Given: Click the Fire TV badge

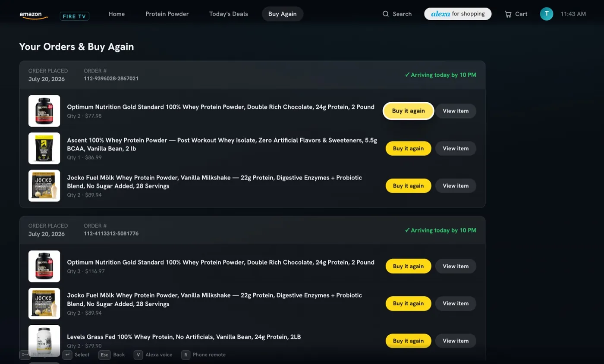Looking at the screenshot, I should pos(74,16).
